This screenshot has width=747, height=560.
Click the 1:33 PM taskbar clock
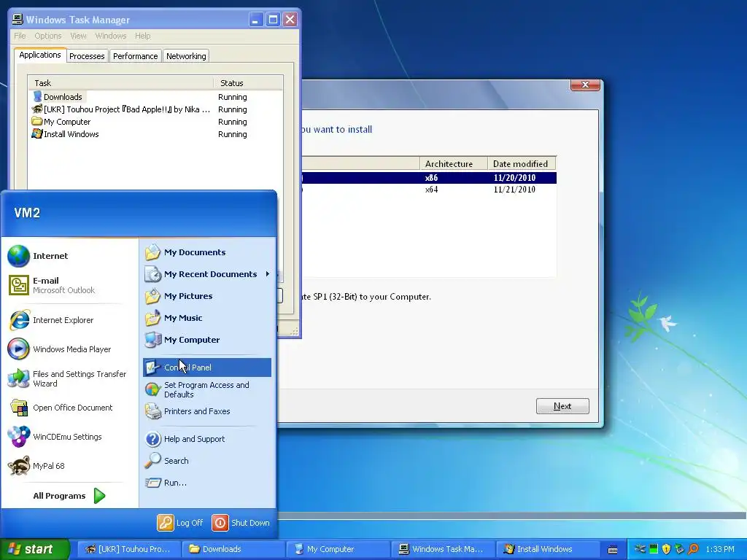click(x=720, y=550)
